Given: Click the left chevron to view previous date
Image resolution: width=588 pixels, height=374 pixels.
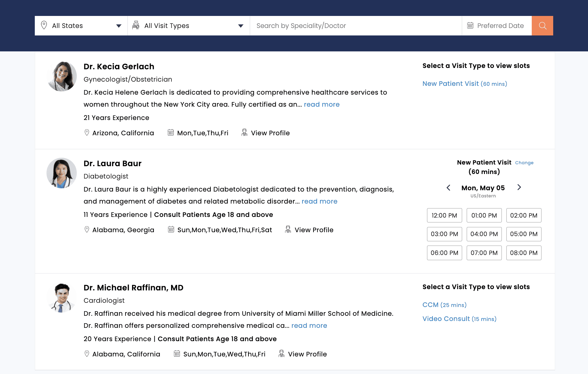Looking at the screenshot, I should pyautogui.click(x=448, y=188).
